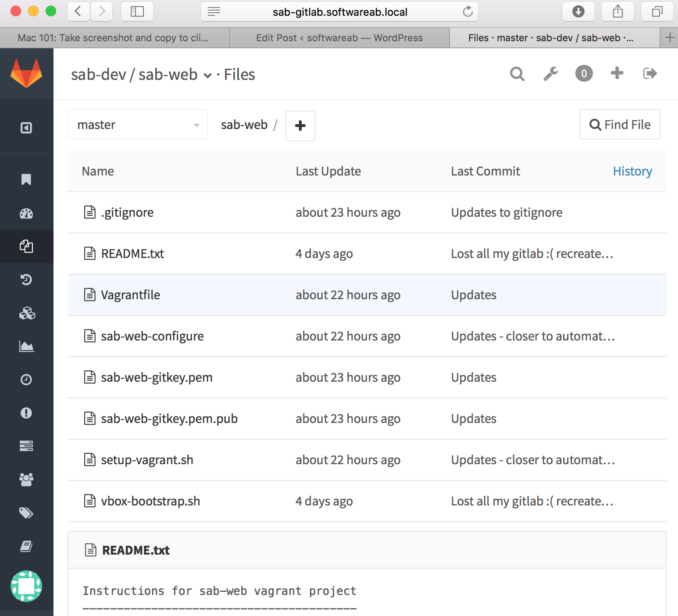The height and width of the screenshot is (616, 678).
Task: Open Members group icon in sidebar
Action: coord(26,480)
